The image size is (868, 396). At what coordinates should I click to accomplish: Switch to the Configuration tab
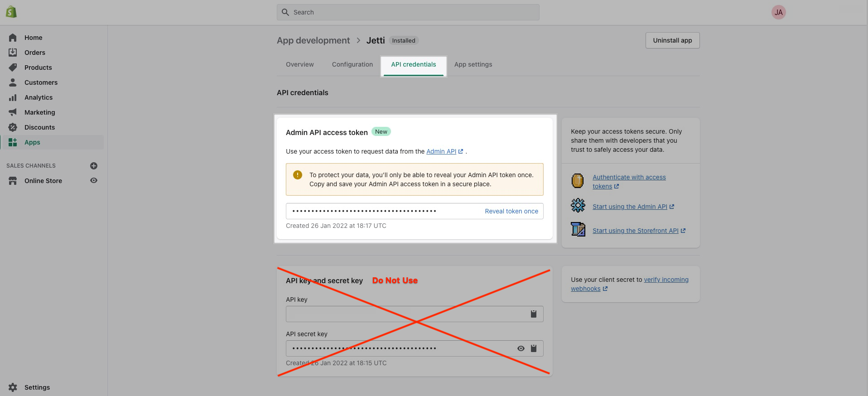click(352, 64)
